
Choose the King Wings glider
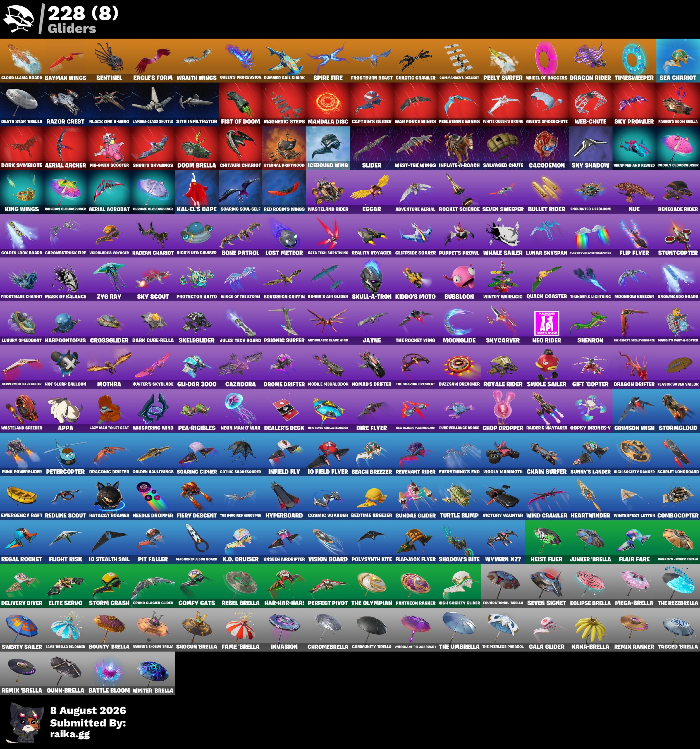[22, 192]
